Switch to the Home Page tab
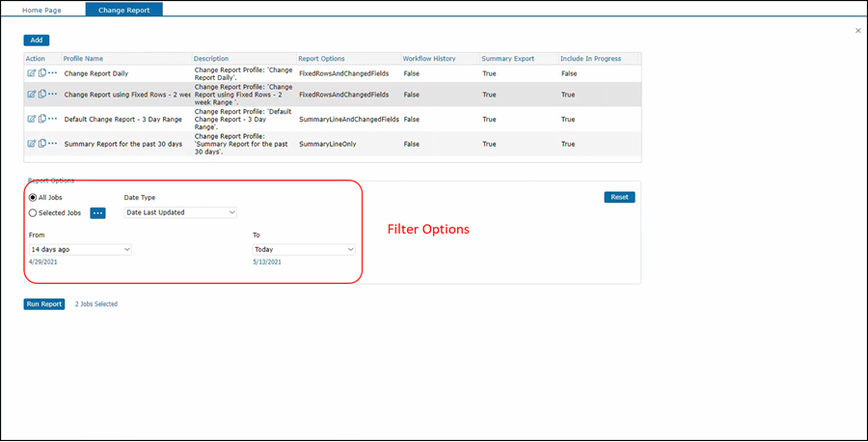The width and height of the screenshot is (868, 442). (x=42, y=9)
